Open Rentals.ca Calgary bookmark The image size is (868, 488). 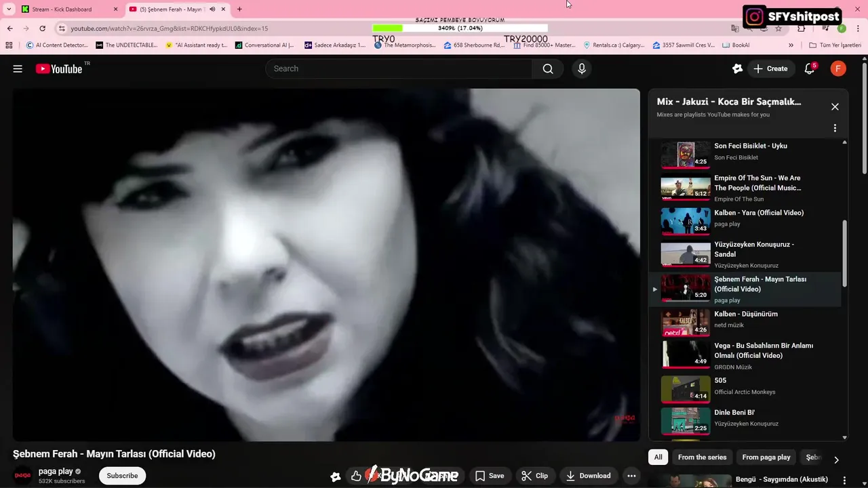614,45
